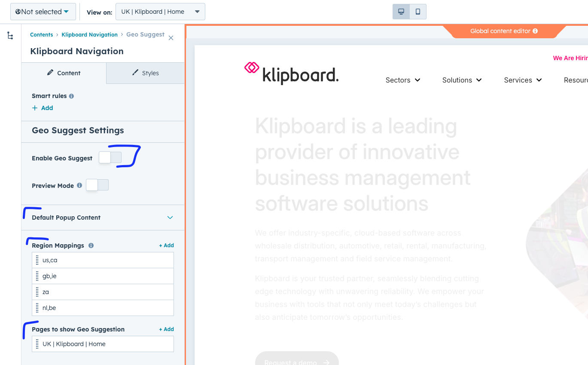Open the us,ca region mapping

coord(103,260)
